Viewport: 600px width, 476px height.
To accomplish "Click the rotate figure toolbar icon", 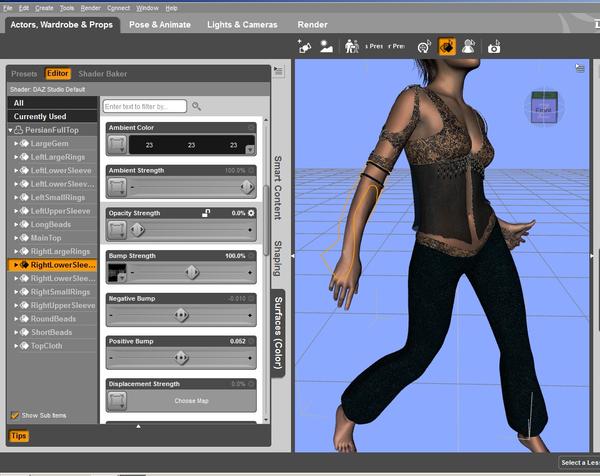I will click(424, 47).
